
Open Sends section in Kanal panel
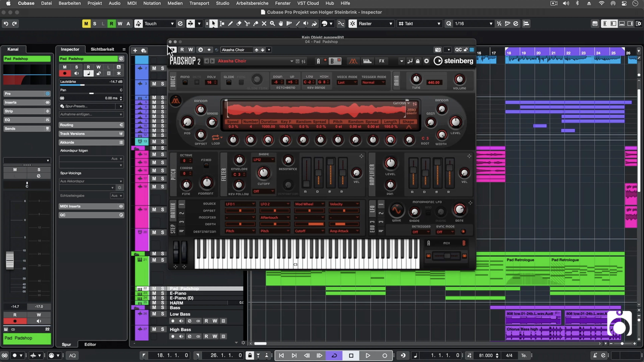(x=27, y=129)
